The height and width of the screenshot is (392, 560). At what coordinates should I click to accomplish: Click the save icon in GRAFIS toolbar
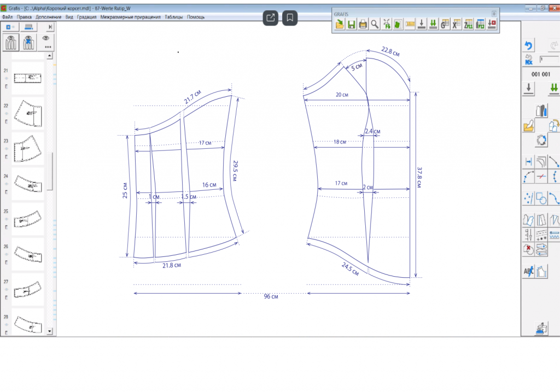coord(351,24)
